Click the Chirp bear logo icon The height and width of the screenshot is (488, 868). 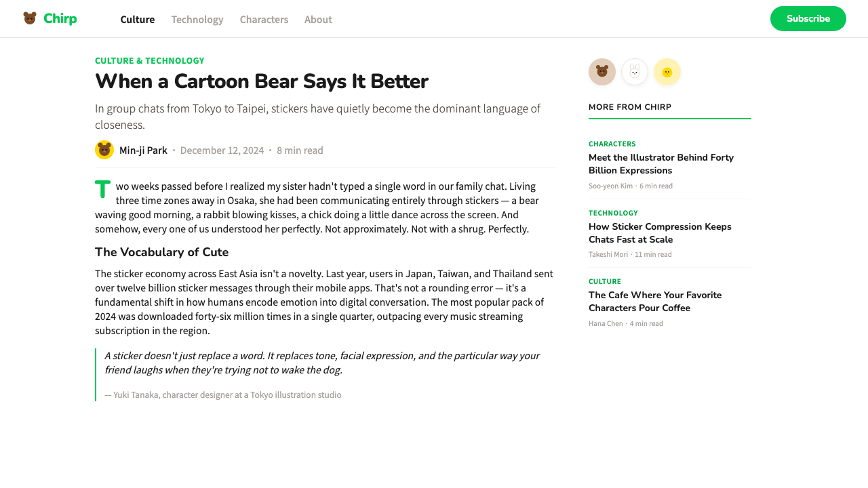pyautogui.click(x=30, y=18)
